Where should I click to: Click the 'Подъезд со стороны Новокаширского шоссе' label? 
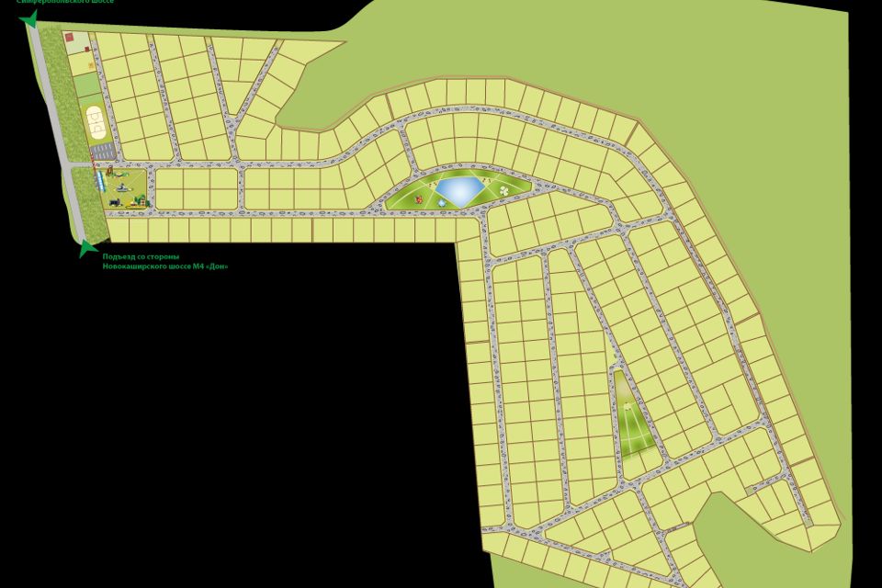164,262
